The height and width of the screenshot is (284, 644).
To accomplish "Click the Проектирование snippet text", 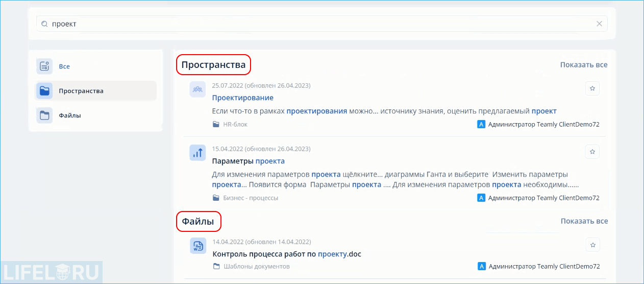I will coord(384,111).
